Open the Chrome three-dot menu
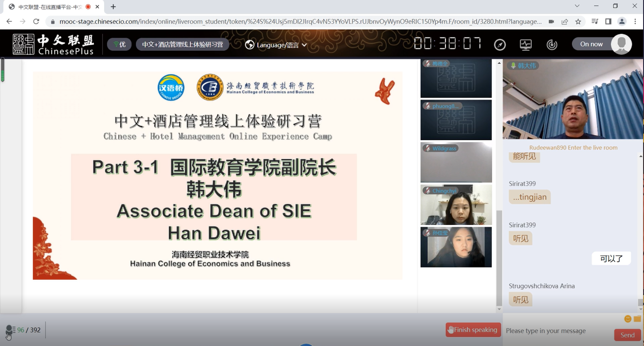Image resolution: width=644 pixels, height=346 pixels. click(x=635, y=21)
